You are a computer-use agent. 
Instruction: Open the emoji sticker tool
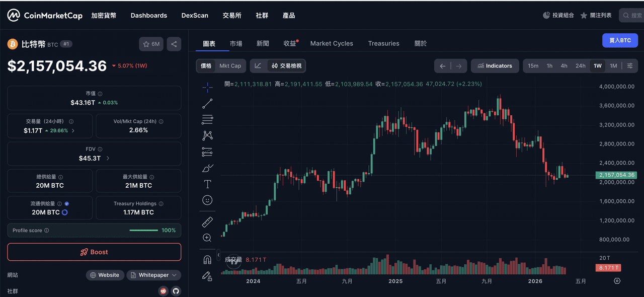click(x=207, y=200)
